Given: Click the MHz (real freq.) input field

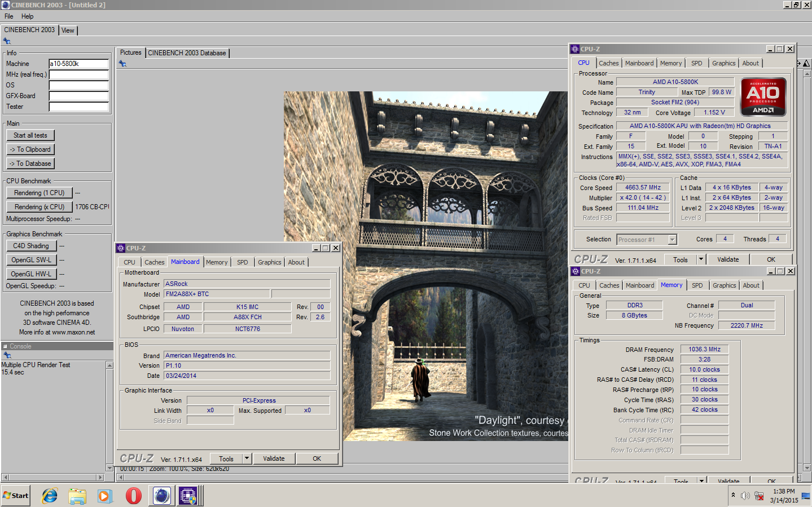Looking at the screenshot, I should click(x=78, y=74).
